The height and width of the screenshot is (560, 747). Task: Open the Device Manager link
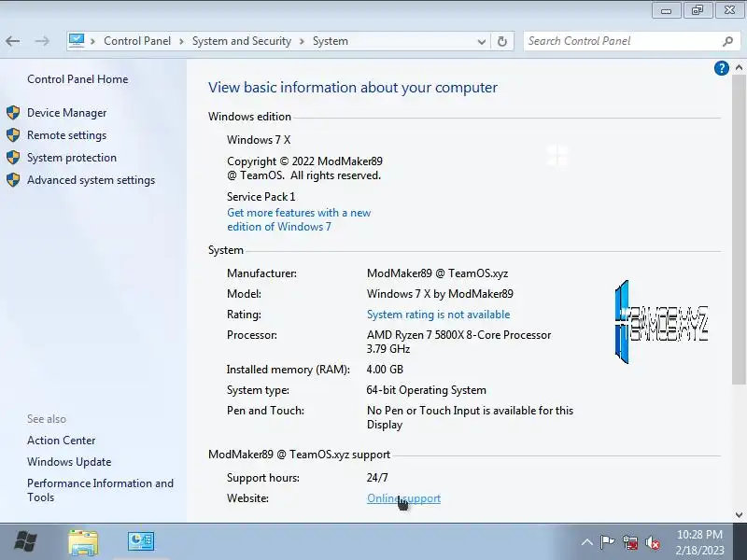(x=66, y=113)
